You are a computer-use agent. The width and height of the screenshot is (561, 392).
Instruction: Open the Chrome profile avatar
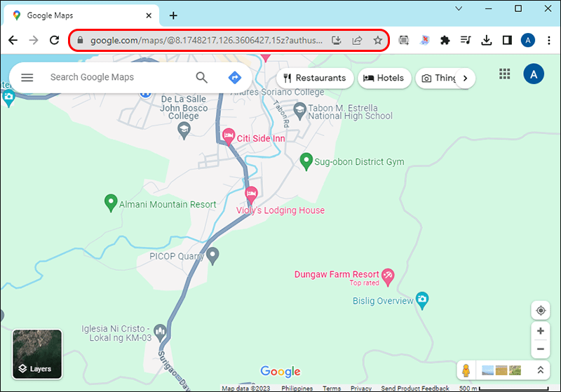click(x=528, y=40)
